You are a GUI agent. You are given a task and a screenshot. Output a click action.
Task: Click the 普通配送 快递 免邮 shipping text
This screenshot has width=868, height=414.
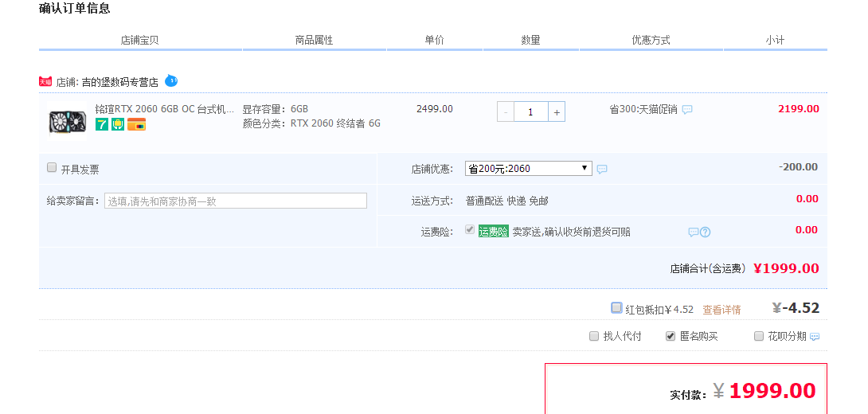(x=507, y=201)
